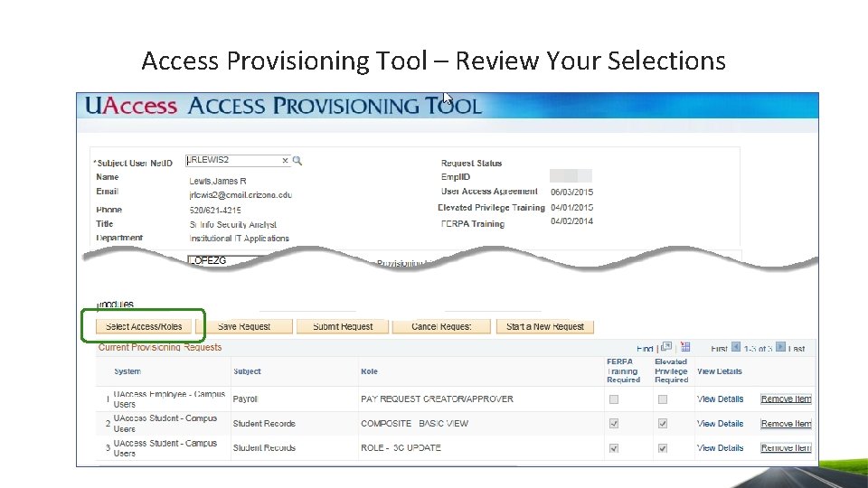Click the UAccess logo text in banner

tap(131, 106)
